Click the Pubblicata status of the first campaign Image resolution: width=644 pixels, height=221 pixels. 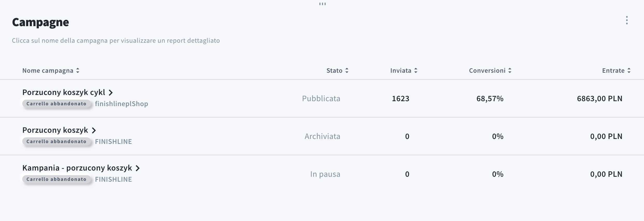coord(321,99)
